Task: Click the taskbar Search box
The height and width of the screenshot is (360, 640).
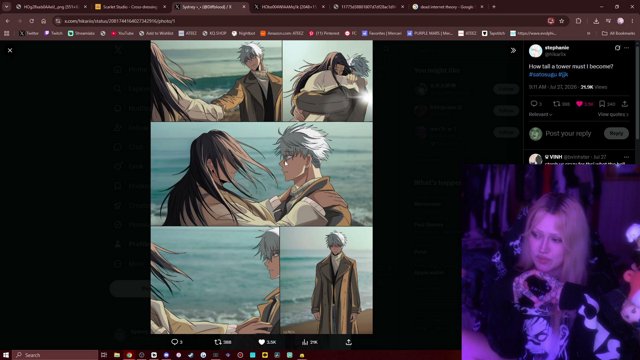Action: [x=55, y=355]
